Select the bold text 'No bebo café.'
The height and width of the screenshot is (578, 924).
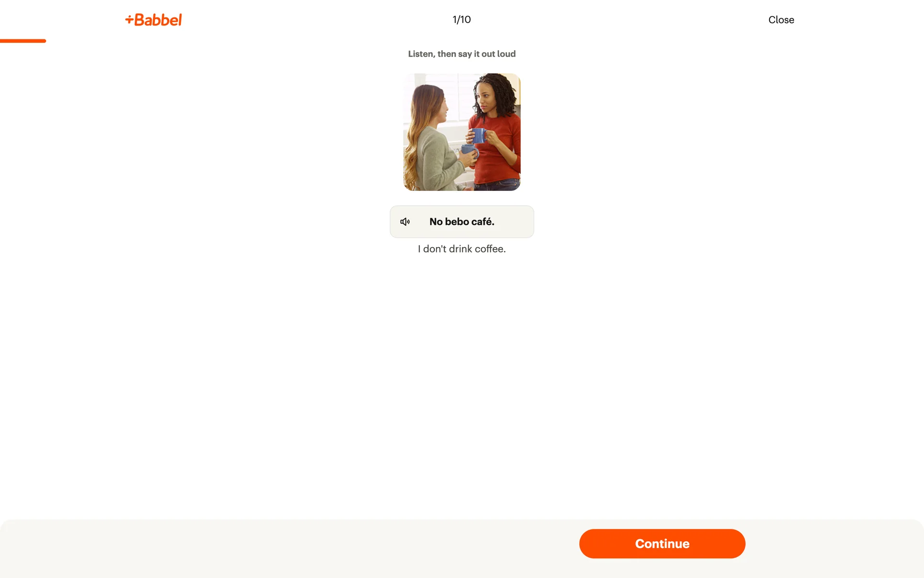pos(462,222)
